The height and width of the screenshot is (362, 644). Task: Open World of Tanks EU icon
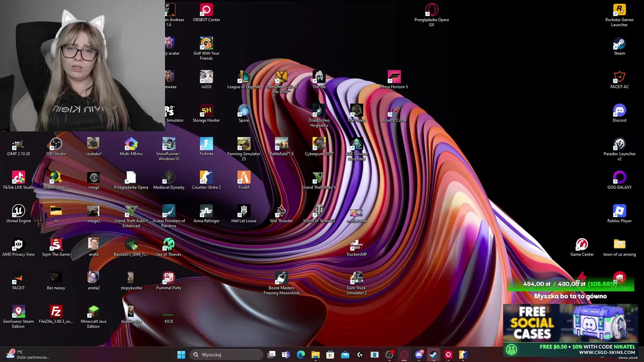point(319,215)
